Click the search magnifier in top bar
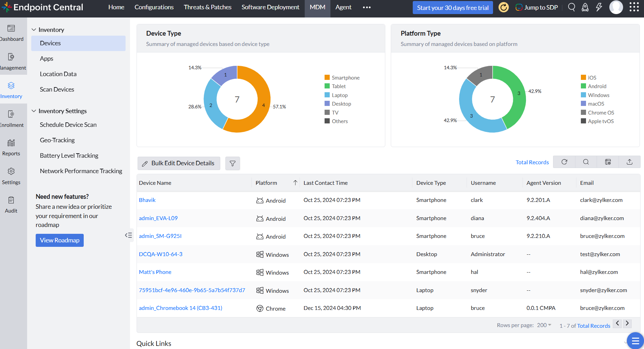The image size is (644, 349). click(x=572, y=7)
